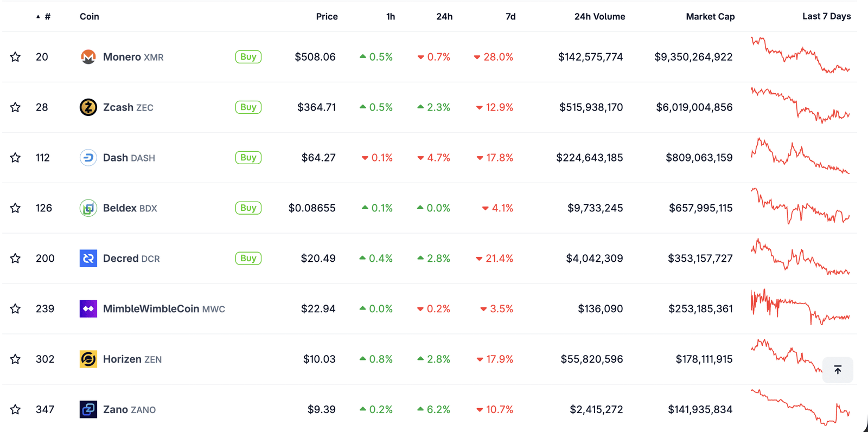Sort the table by Price
Screen dimensions: 868x432
(327, 16)
